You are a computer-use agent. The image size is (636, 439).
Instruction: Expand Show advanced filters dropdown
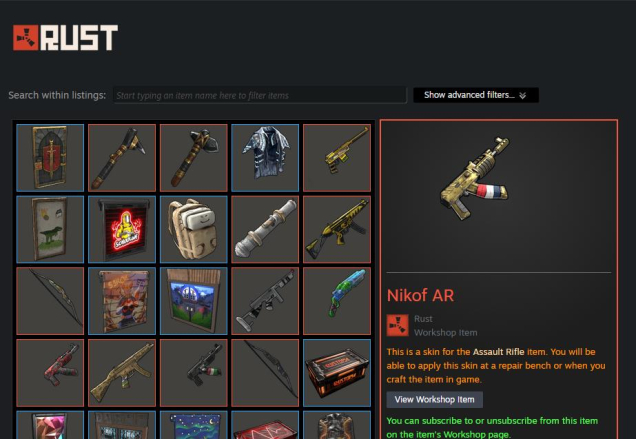[x=476, y=95]
